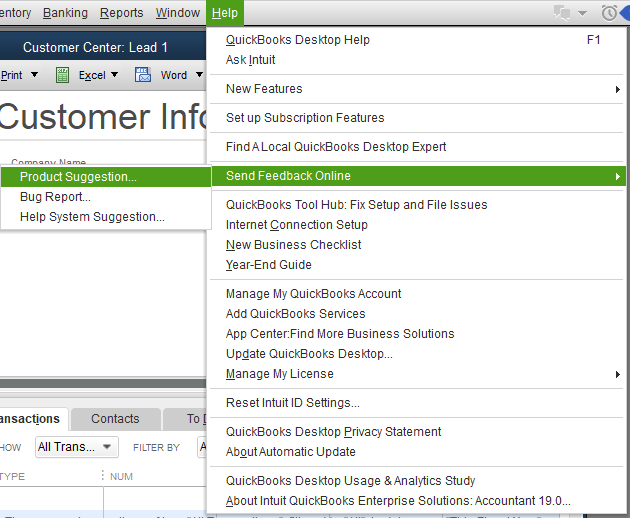Click the Word mail-merge icon
The width and height of the screenshot is (630, 518).
tap(143, 75)
